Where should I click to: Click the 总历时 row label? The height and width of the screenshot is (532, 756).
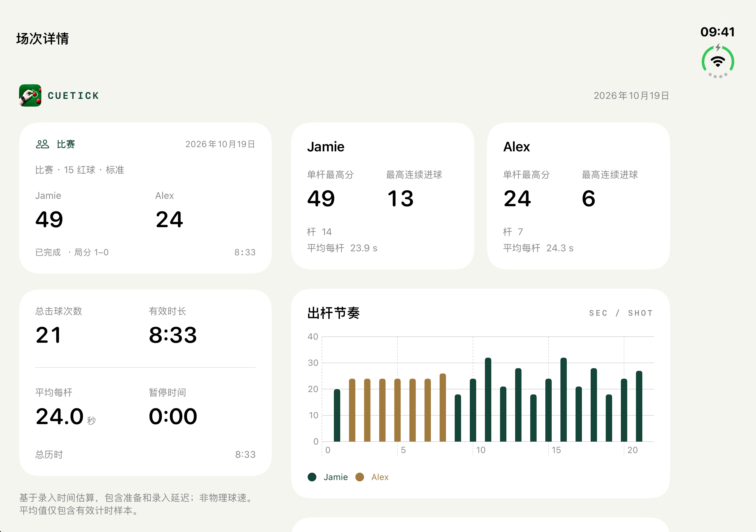(49, 455)
